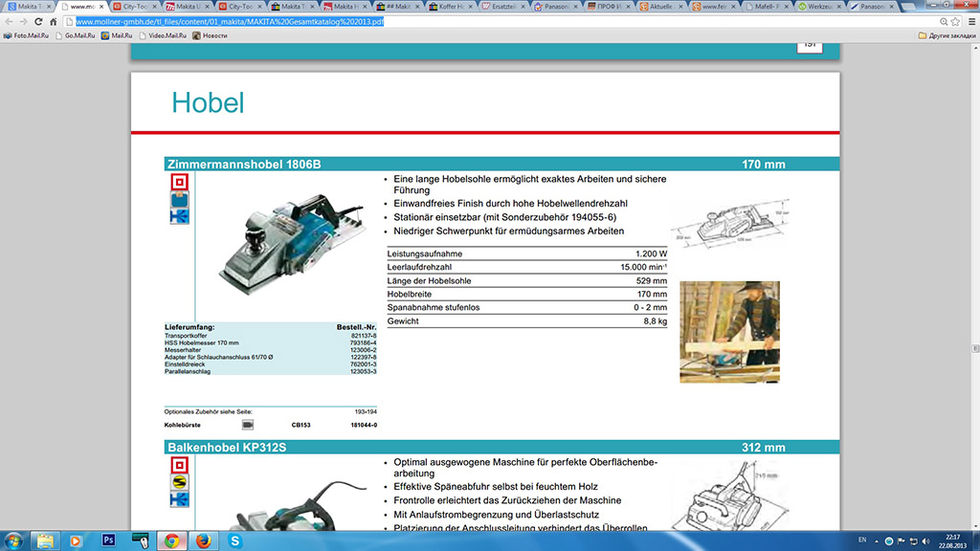Click the volume speaker icon in tray
This screenshot has width=980, height=551.
925,541
